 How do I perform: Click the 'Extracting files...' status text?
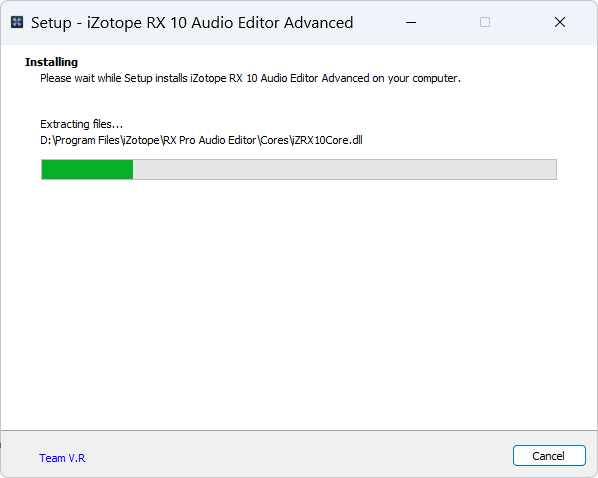click(x=82, y=124)
